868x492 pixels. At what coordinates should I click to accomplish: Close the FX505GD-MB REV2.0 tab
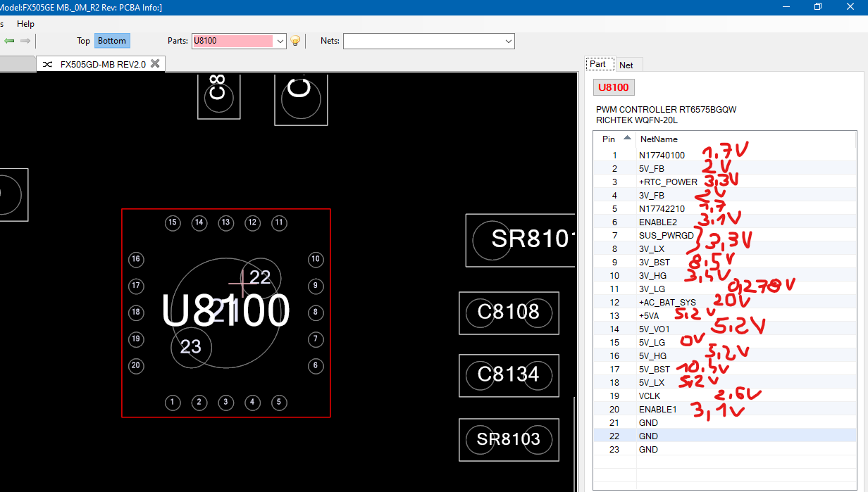click(155, 64)
